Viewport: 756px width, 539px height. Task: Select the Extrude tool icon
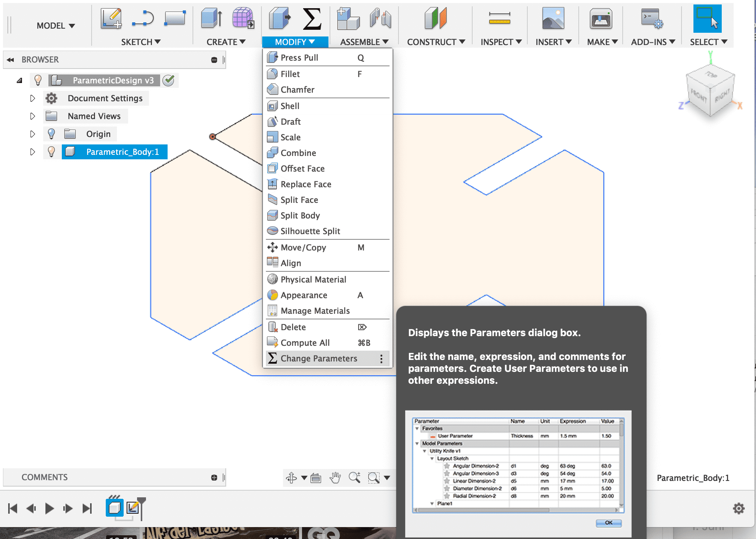click(x=211, y=19)
